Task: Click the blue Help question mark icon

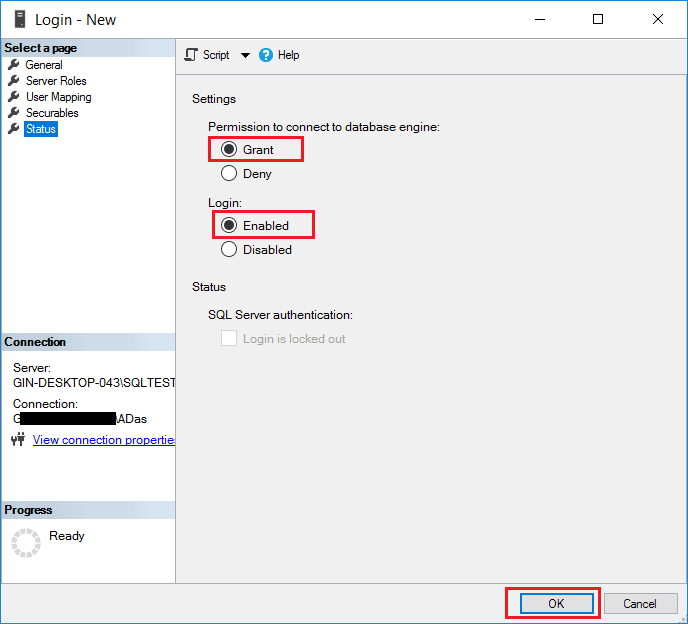Action: (x=265, y=55)
